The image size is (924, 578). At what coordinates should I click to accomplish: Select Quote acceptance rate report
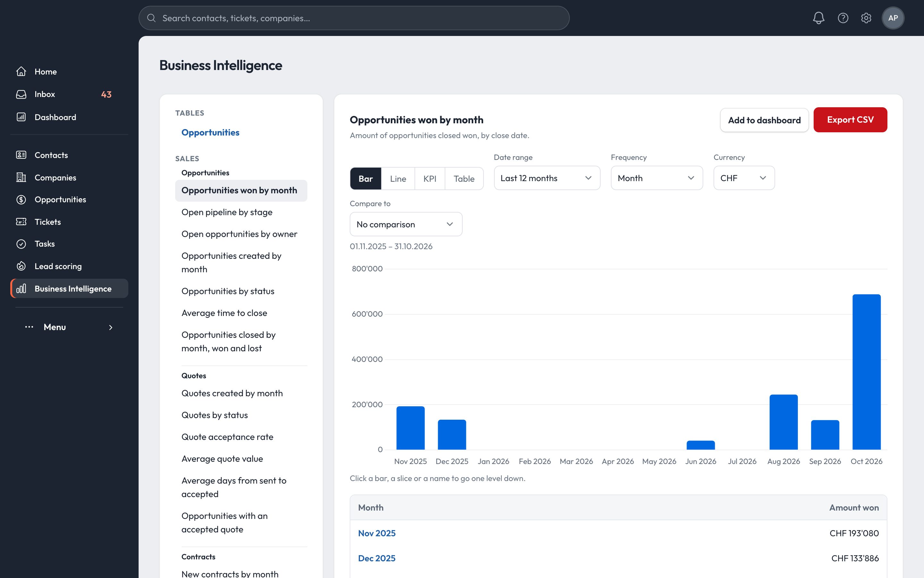pyautogui.click(x=241, y=437)
